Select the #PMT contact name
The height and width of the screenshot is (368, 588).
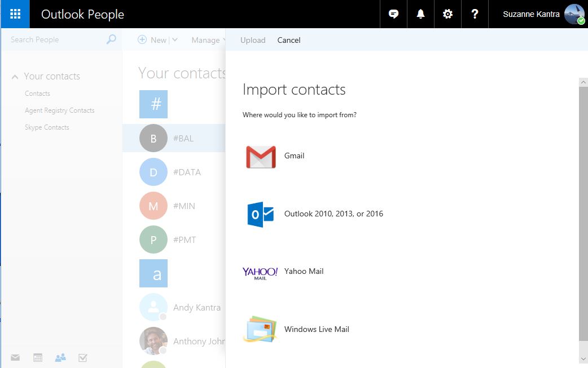tap(185, 240)
